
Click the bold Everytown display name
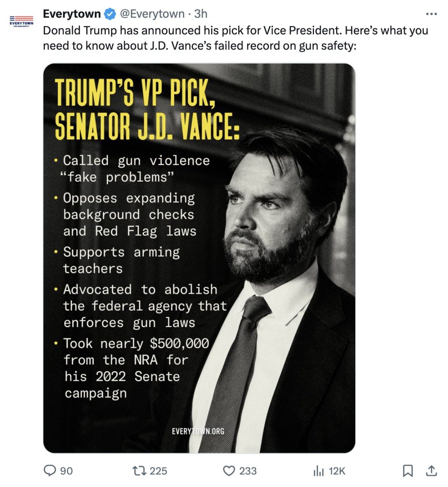click(72, 14)
